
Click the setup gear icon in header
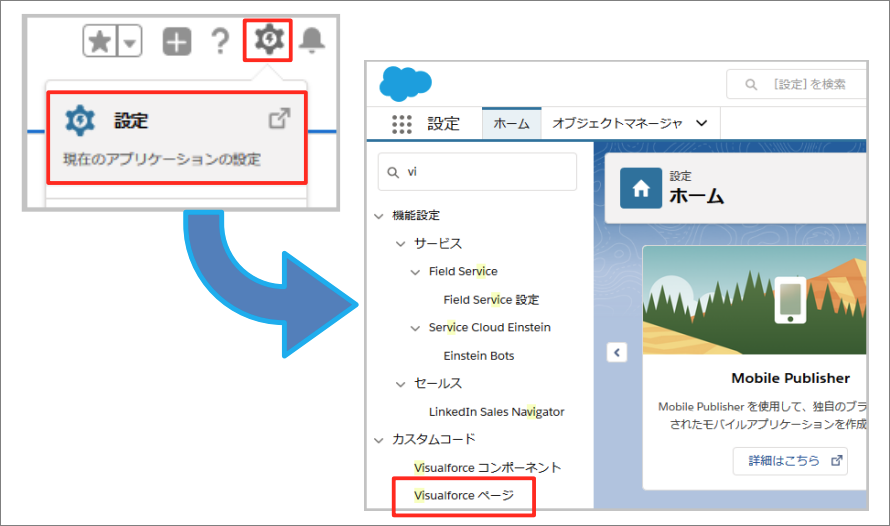click(x=268, y=39)
